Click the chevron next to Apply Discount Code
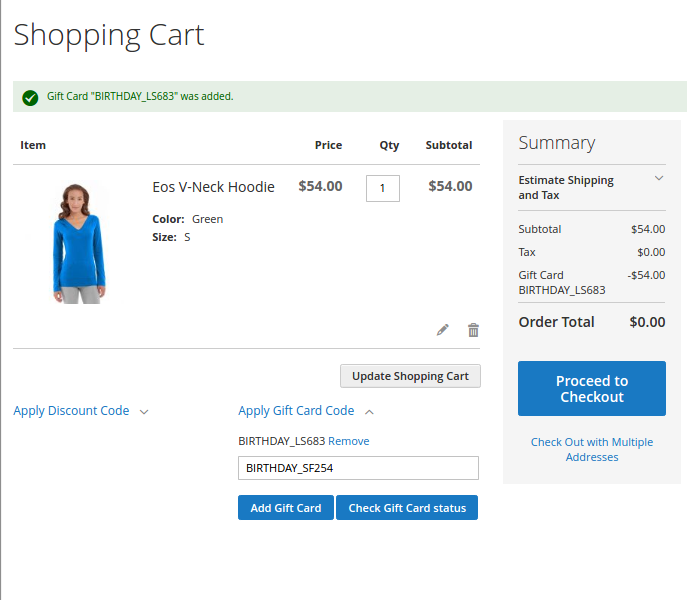The image size is (687, 600). pyautogui.click(x=144, y=411)
